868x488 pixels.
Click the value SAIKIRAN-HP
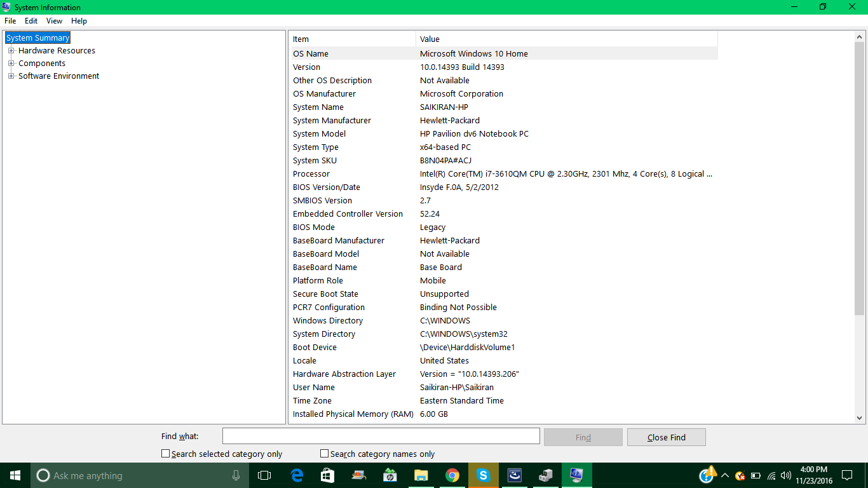444,107
